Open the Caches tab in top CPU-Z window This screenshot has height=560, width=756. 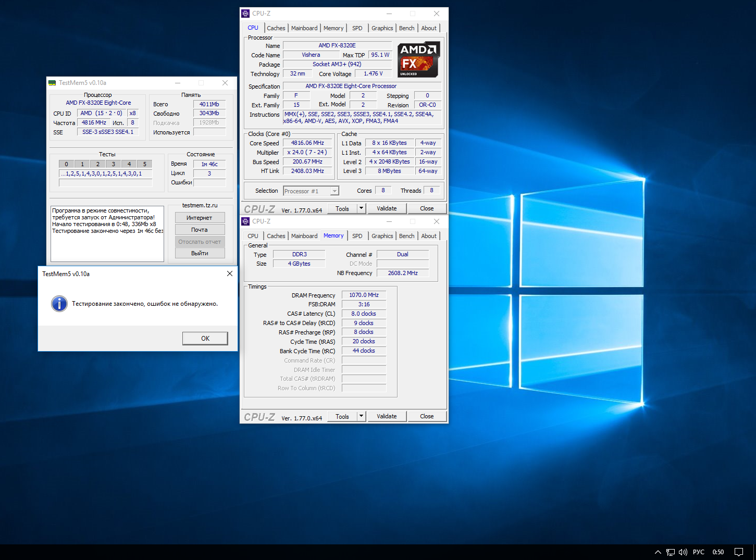pos(276,28)
